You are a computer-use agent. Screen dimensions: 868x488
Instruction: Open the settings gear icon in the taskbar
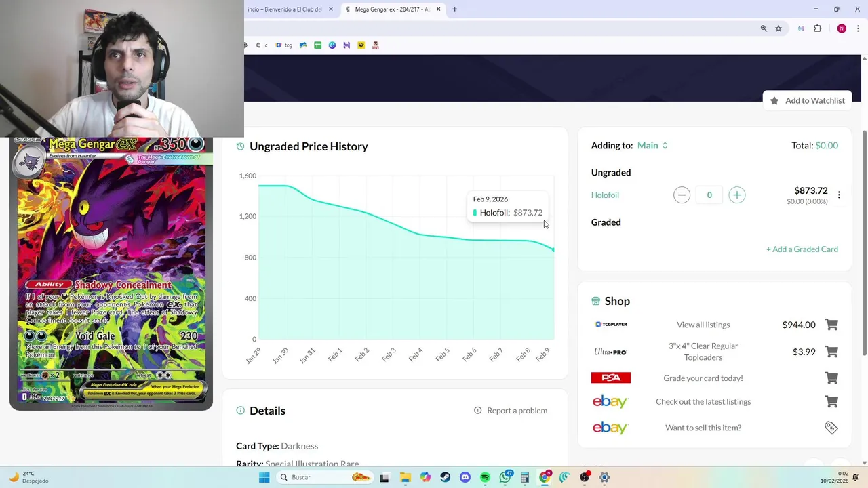(604, 477)
